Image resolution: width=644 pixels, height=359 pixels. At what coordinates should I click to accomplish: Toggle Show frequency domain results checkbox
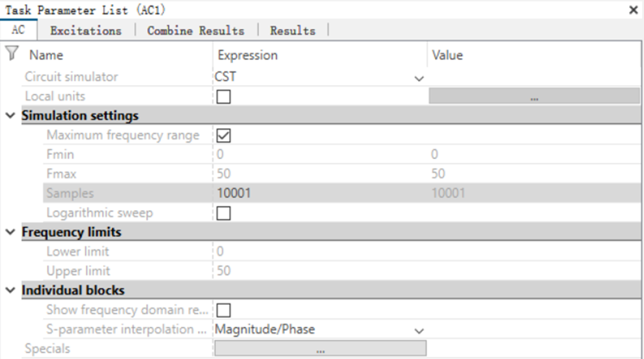coord(223,310)
